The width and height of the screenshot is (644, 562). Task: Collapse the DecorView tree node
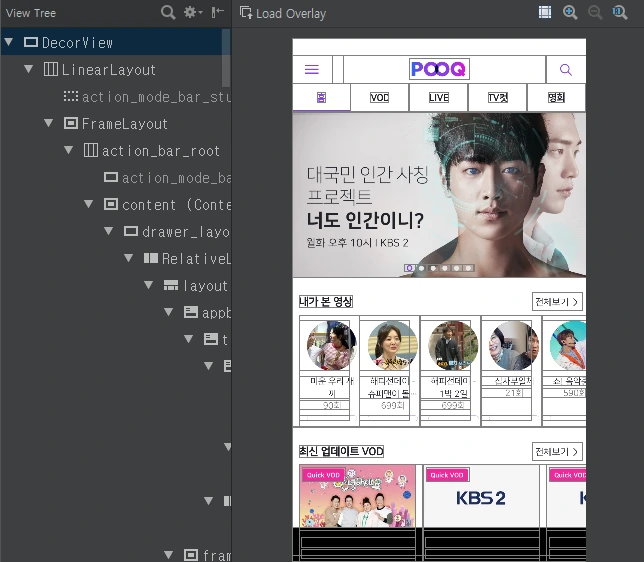pos(9,41)
